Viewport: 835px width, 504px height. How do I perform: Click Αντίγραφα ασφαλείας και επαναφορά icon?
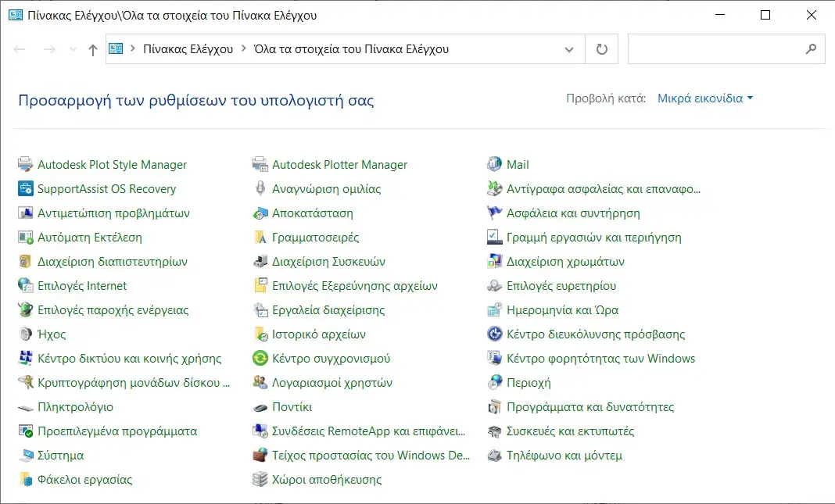point(495,188)
